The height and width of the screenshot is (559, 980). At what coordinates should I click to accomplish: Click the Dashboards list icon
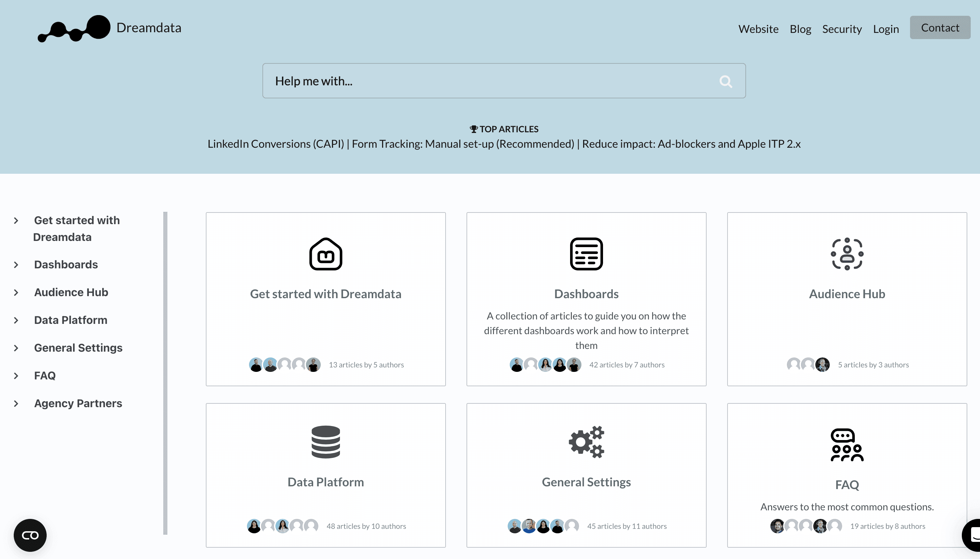586,254
